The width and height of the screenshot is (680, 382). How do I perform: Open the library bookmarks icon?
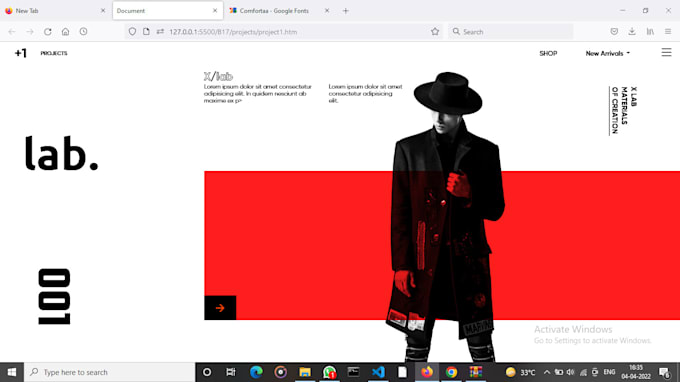(650, 32)
